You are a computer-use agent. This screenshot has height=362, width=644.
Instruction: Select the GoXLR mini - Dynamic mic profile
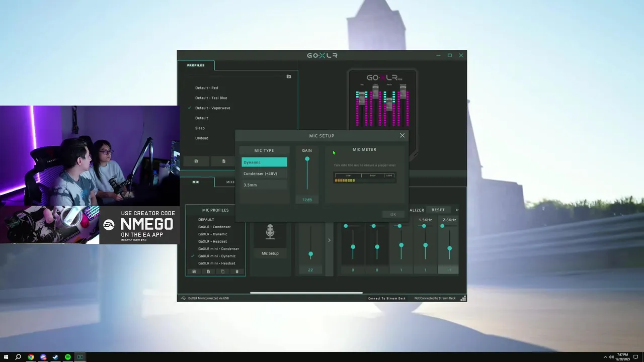[x=217, y=256]
